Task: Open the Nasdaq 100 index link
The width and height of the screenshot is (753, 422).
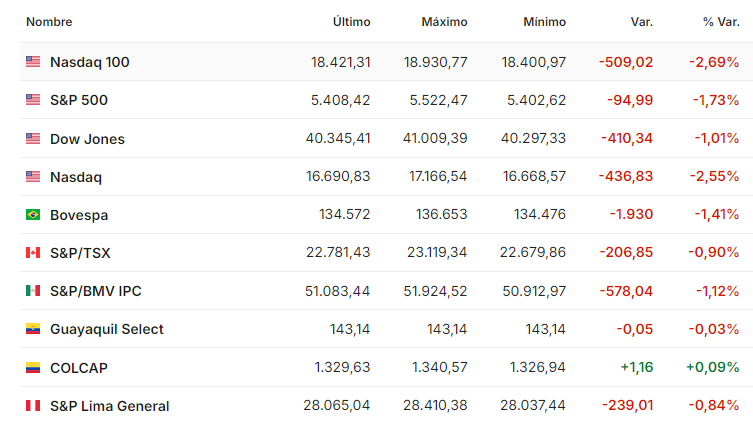Action: pos(90,62)
